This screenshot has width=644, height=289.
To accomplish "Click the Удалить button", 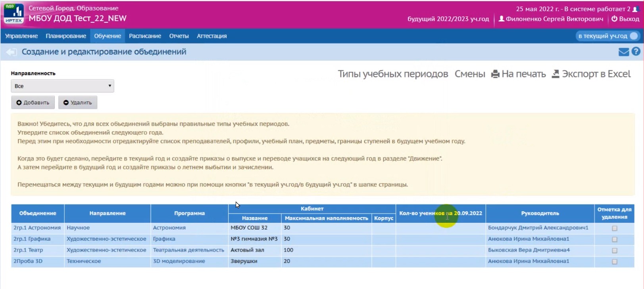I will tap(78, 103).
